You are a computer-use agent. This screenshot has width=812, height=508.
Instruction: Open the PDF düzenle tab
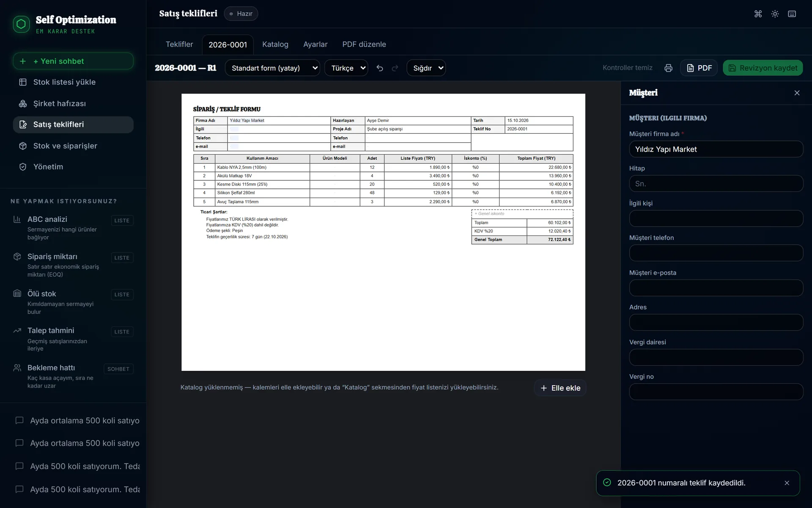(364, 44)
